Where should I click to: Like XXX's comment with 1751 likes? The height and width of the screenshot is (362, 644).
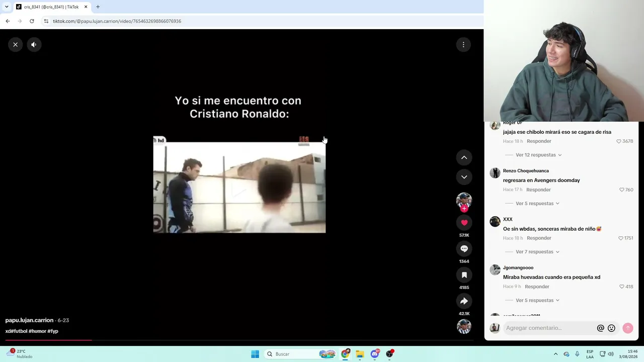[621, 238]
